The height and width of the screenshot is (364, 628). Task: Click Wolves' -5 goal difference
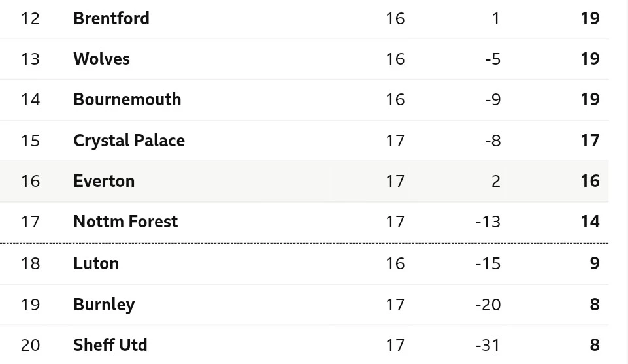tap(493, 59)
